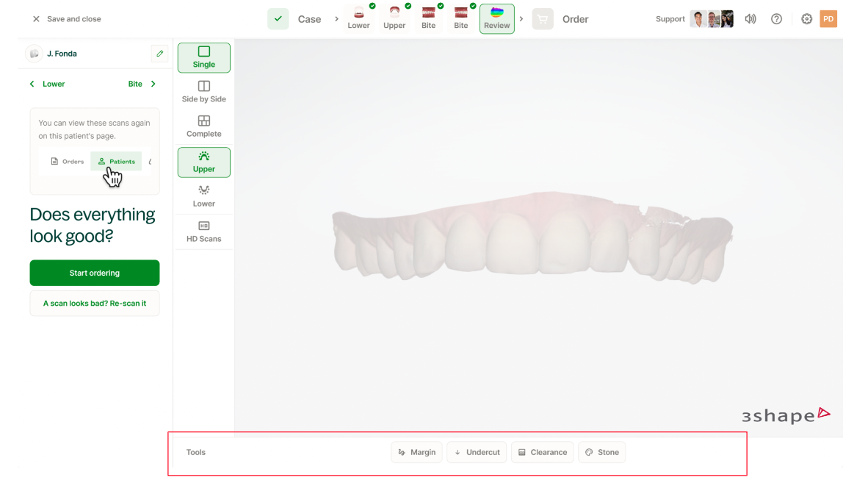868x480 pixels.
Task: Go forward to Bite with right chevron
Action: click(x=153, y=84)
